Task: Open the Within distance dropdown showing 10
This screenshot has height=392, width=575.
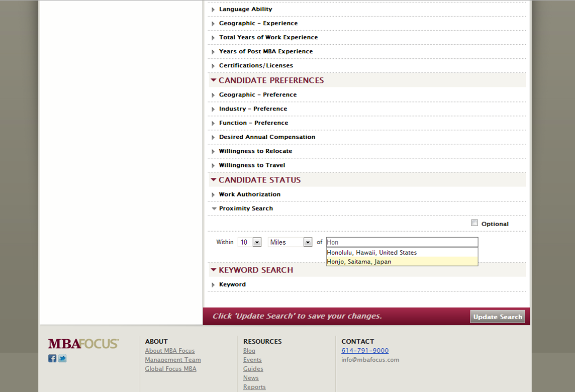Action: (250, 242)
